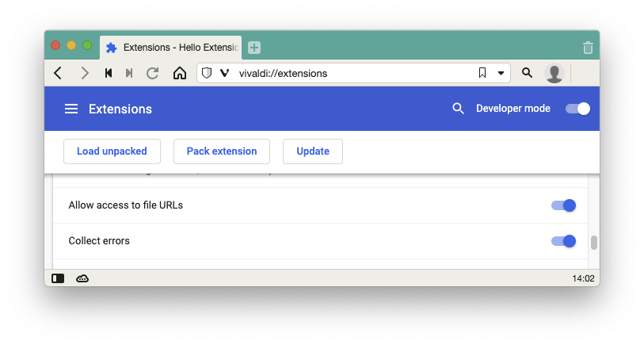Disable Allow access to file URLs
644x345 pixels.
563,205
